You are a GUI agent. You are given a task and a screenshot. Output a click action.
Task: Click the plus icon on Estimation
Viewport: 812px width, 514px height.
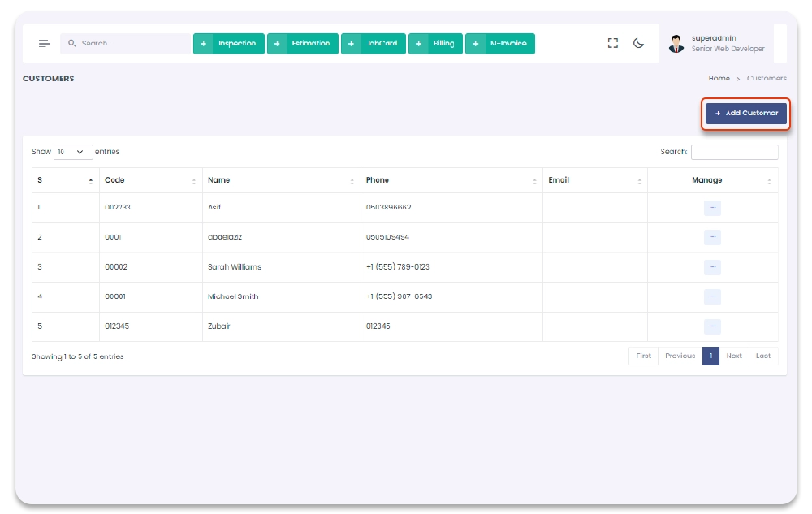coord(277,44)
